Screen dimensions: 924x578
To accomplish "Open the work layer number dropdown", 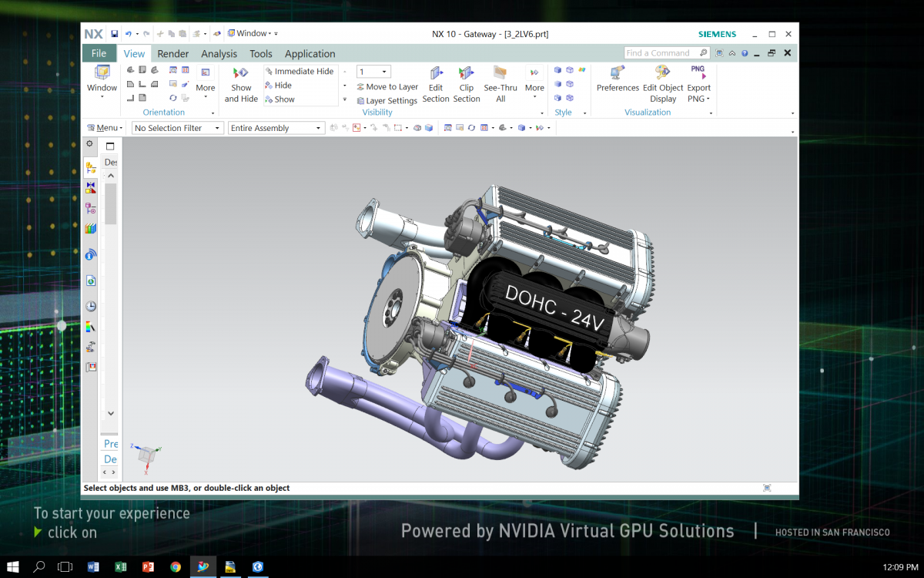I will [374, 72].
